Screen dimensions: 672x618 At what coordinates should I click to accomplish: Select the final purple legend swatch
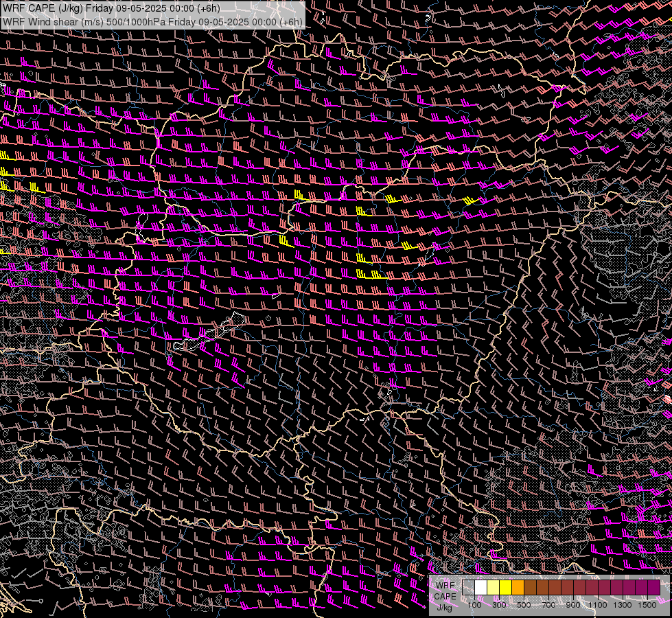point(654,588)
